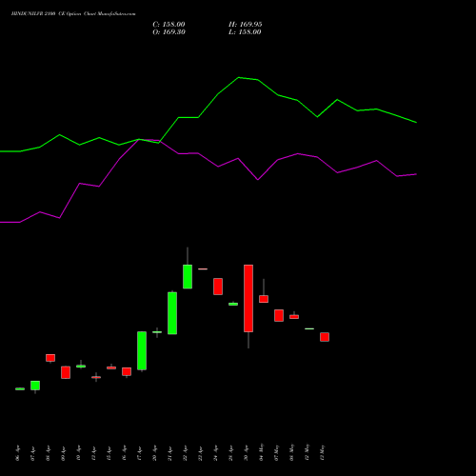This screenshot has width=476, height=476.
Task: Select the 04 May date label
Action: [261, 452]
